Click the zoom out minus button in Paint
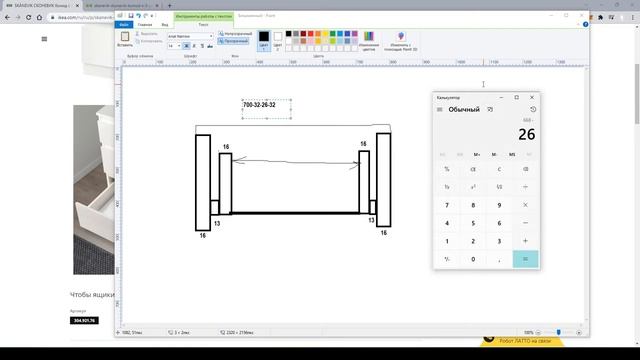This screenshot has width=640, height=360. 538,333
